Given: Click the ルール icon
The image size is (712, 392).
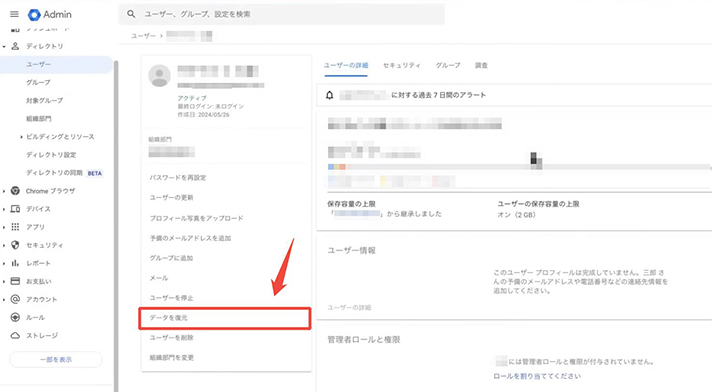Looking at the screenshot, I should coord(15,317).
